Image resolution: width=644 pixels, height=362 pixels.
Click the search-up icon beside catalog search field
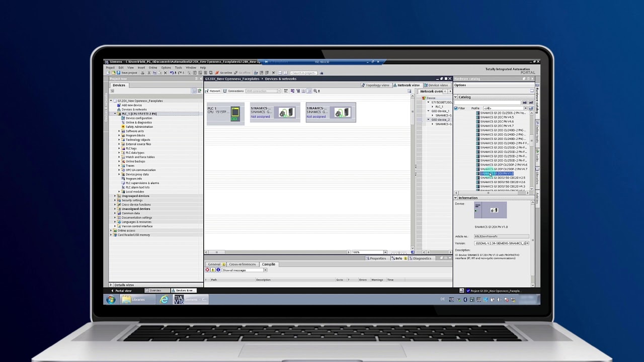pos(531,103)
